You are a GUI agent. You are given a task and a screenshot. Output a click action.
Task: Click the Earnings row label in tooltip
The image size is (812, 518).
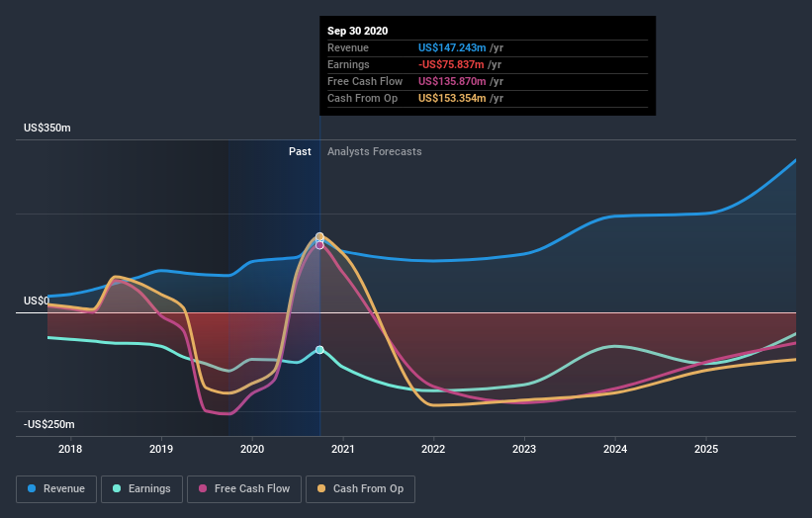coord(348,64)
